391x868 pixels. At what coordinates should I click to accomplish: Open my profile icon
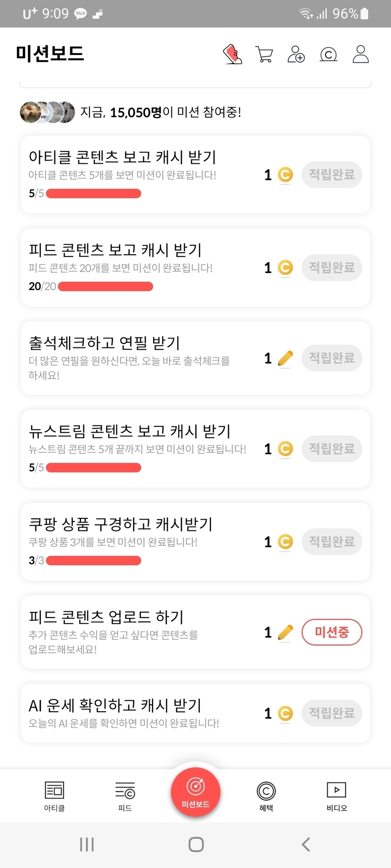point(361,54)
